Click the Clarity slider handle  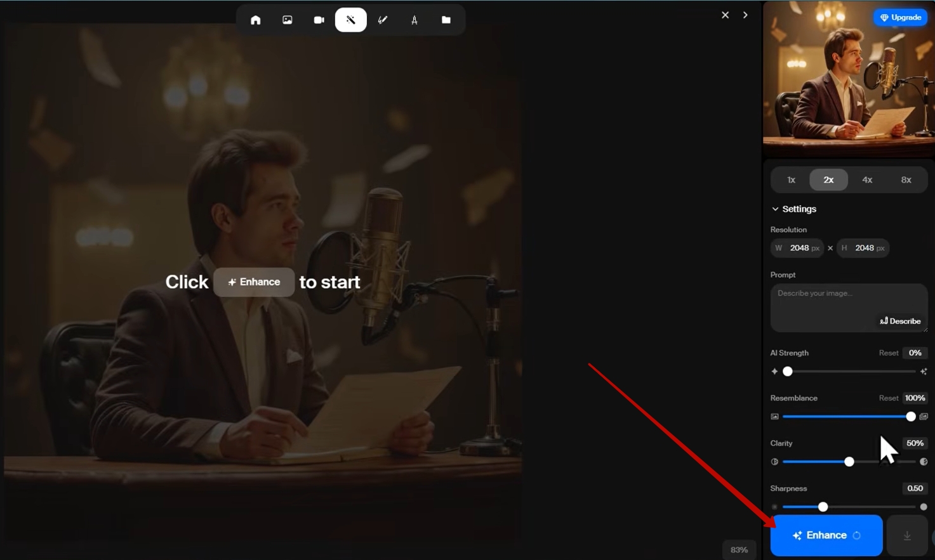coord(849,462)
